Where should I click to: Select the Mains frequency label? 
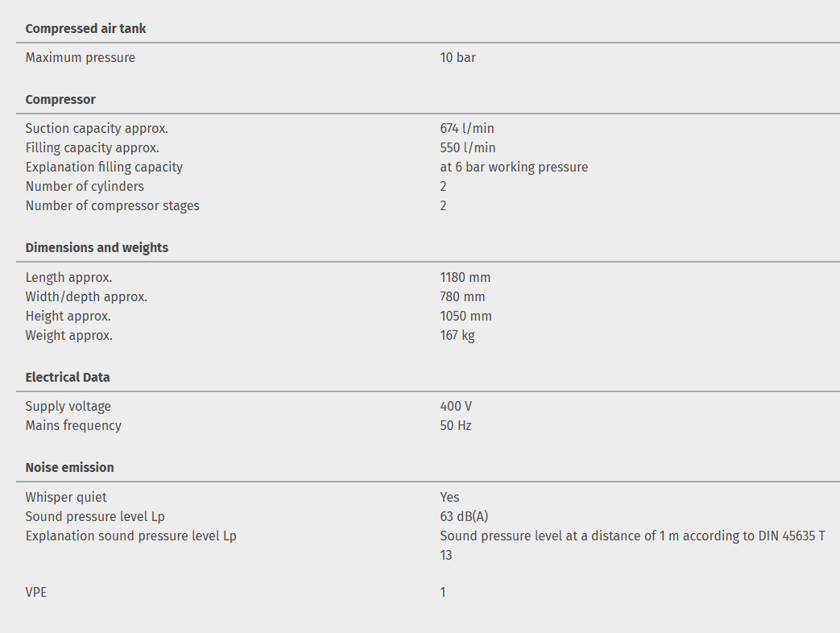73,425
